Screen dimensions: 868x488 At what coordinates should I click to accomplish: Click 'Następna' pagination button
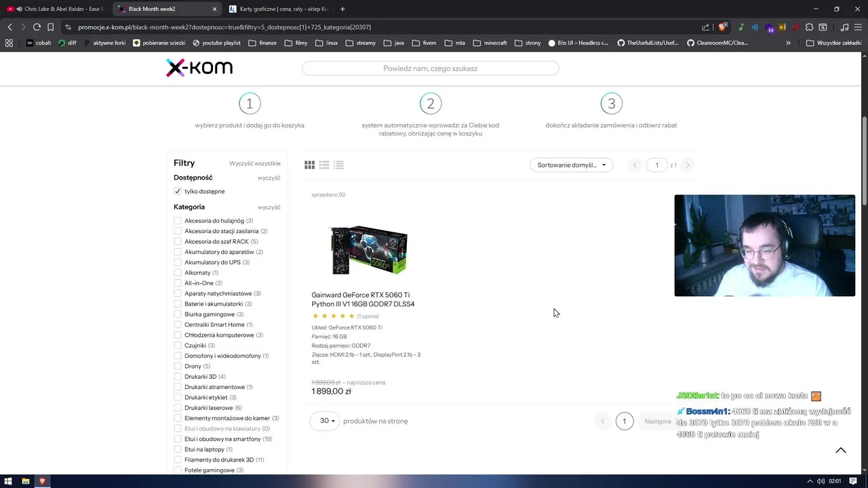pos(657,421)
